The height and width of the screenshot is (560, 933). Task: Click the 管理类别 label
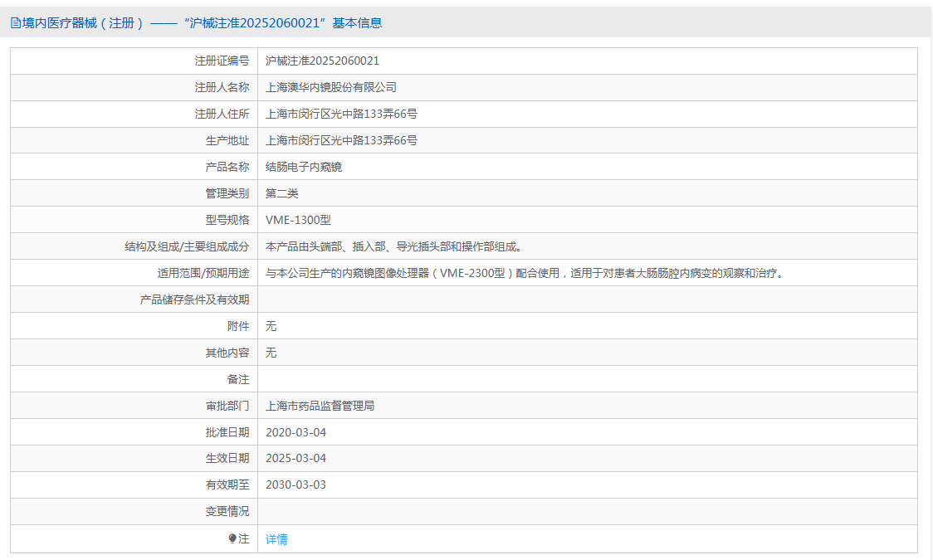pos(227,194)
